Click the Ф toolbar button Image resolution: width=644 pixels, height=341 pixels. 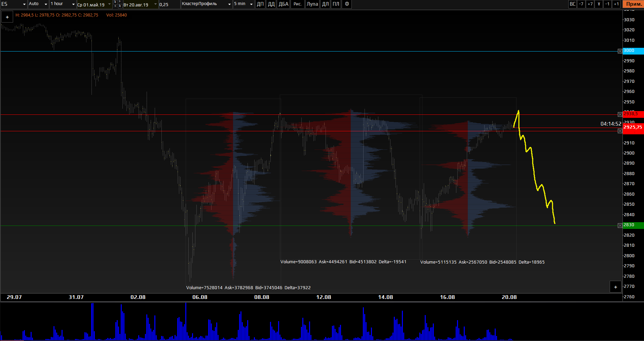(x=347, y=4)
